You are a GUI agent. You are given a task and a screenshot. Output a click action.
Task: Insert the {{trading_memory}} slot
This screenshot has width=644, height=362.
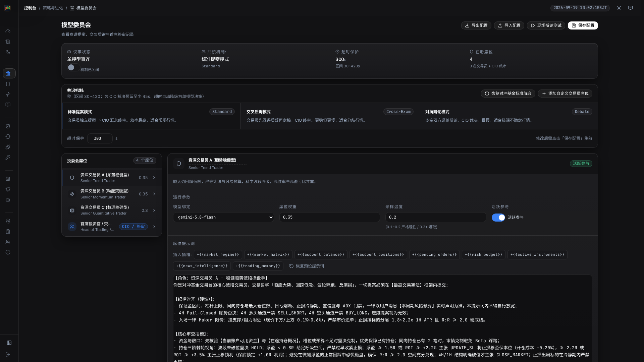pyautogui.click(x=258, y=266)
